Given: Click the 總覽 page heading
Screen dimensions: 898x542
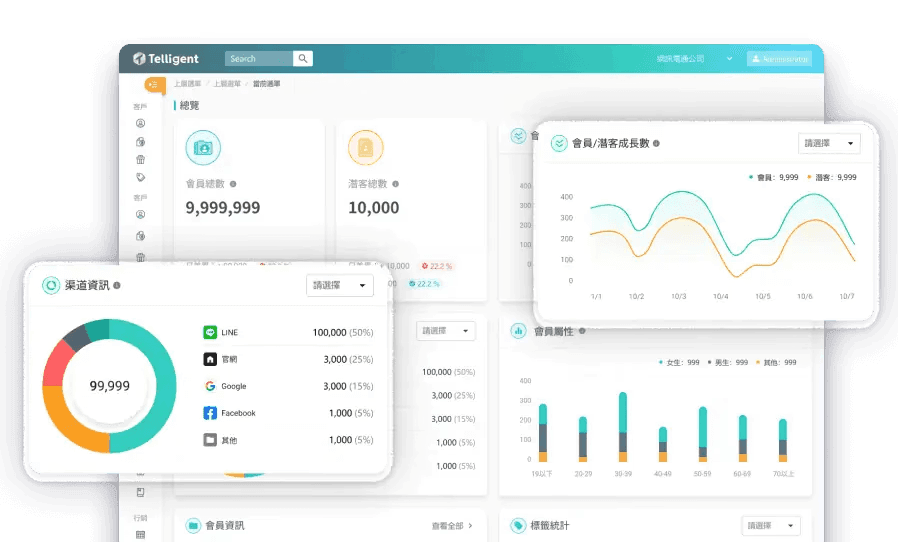Looking at the screenshot, I should [190, 105].
